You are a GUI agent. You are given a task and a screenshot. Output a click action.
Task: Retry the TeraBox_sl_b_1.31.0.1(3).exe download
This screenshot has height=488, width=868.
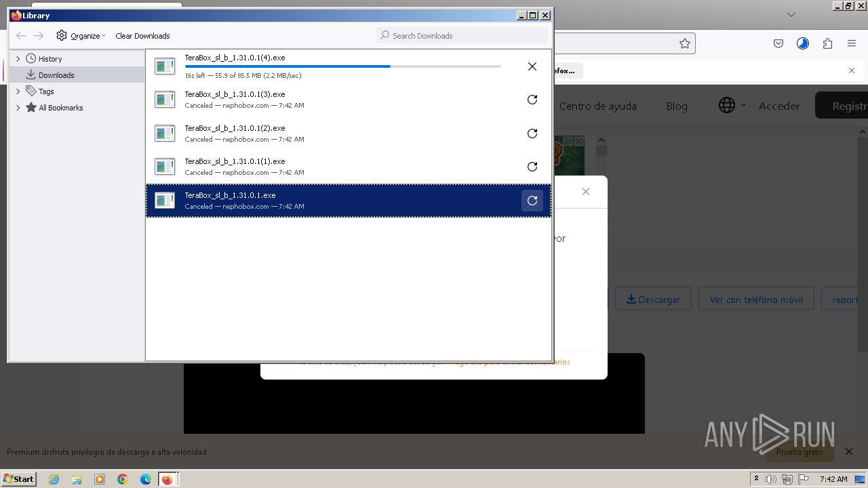(x=532, y=100)
